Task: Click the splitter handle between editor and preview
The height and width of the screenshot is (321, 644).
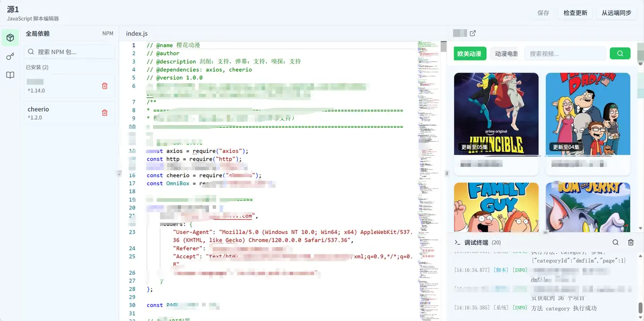Action: point(447,173)
